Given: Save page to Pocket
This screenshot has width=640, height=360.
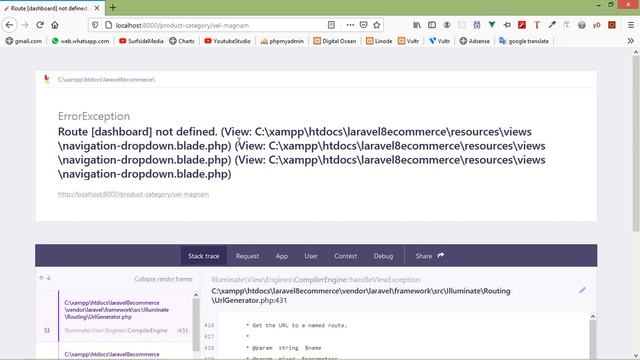Looking at the screenshot, I should coord(363,25).
